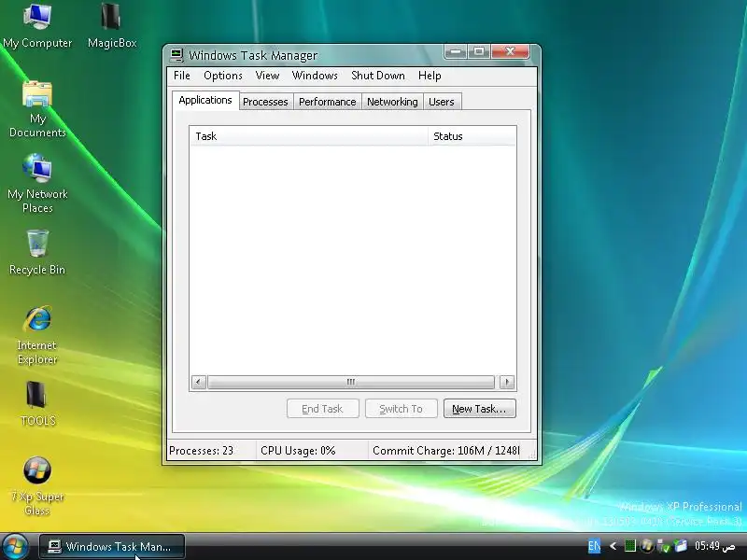Select the My Network Places icon
Image resolution: width=747 pixels, height=560 pixels.
(37, 183)
